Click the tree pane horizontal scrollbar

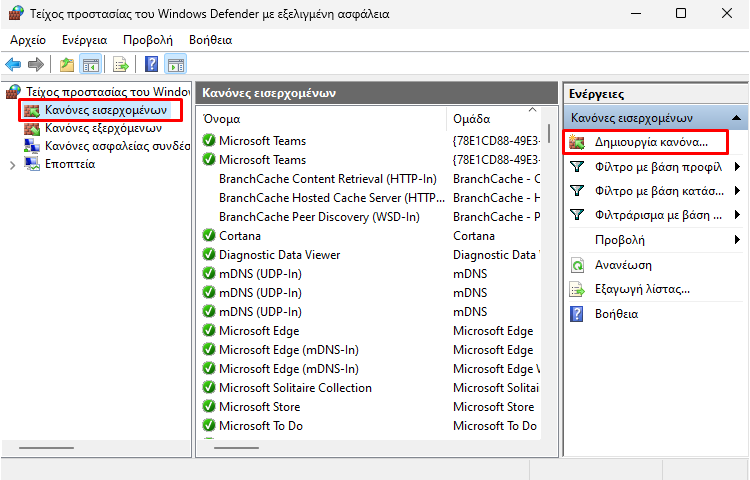(x=46, y=448)
